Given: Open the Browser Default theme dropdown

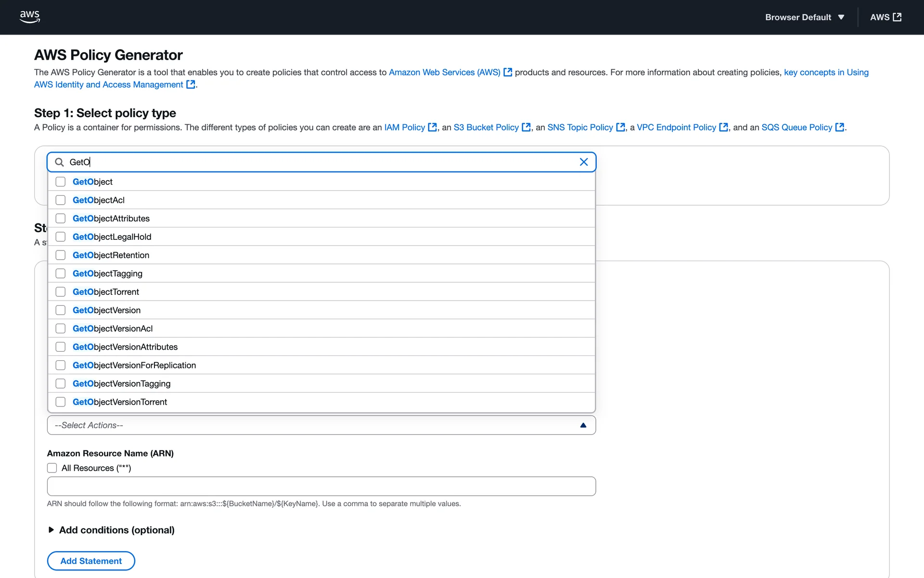Looking at the screenshot, I should click(805, 17).
